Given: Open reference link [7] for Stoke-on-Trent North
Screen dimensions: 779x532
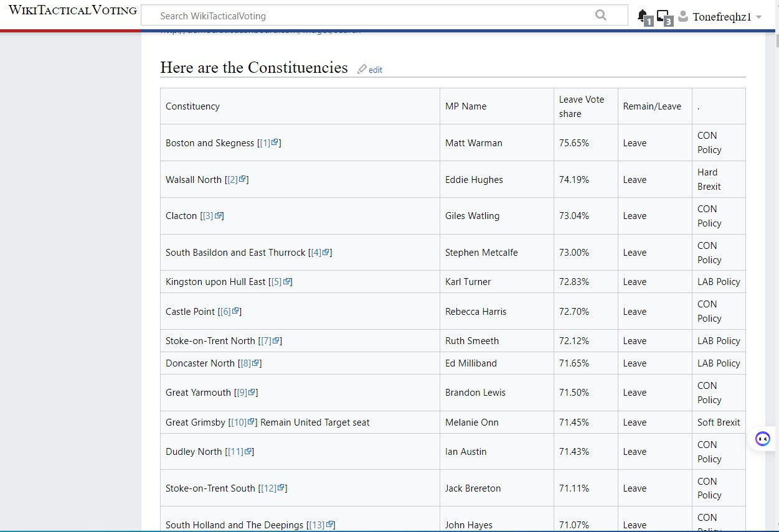Looking at the screenshot, I should click(x=270, y=341).
